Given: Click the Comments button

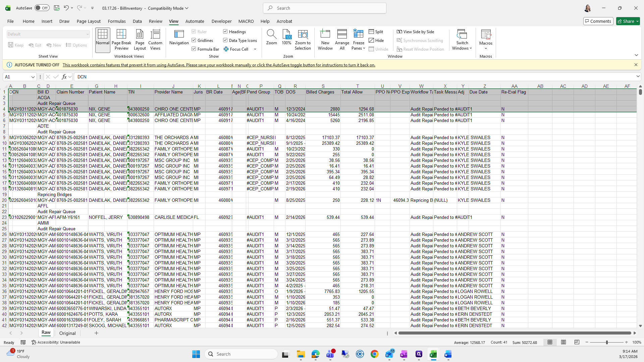Looking at the screenshot, I should [x=598, y=21].
